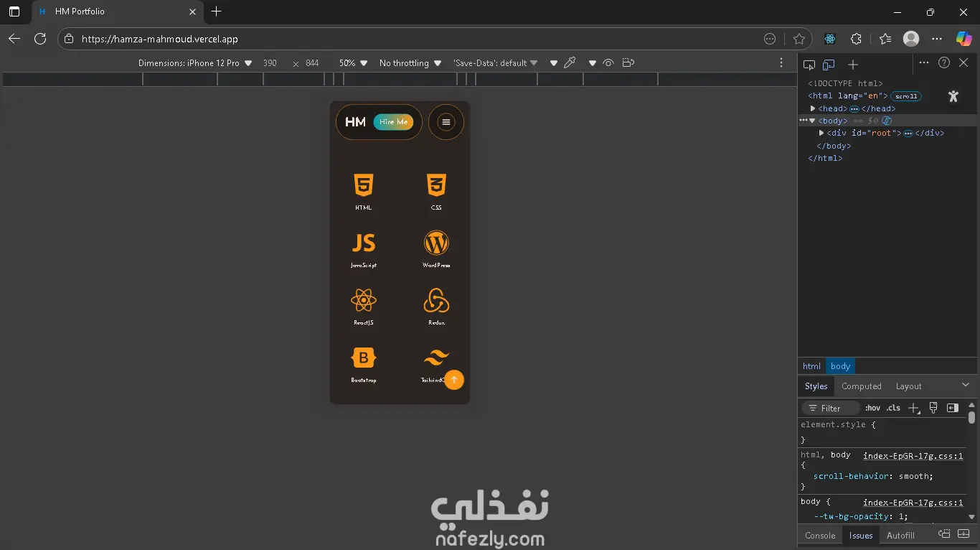Open the Issues drawer tab
Image resolution: width=980 pixels, height=550 pixels.
tap(861, 536)
